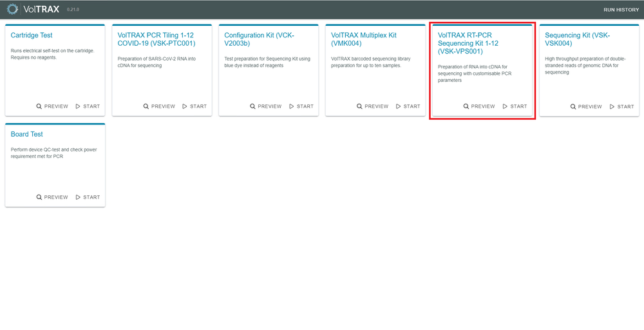
Task: Click 'VolTRAX barcoded sequencing library' description
Action: 370,63
